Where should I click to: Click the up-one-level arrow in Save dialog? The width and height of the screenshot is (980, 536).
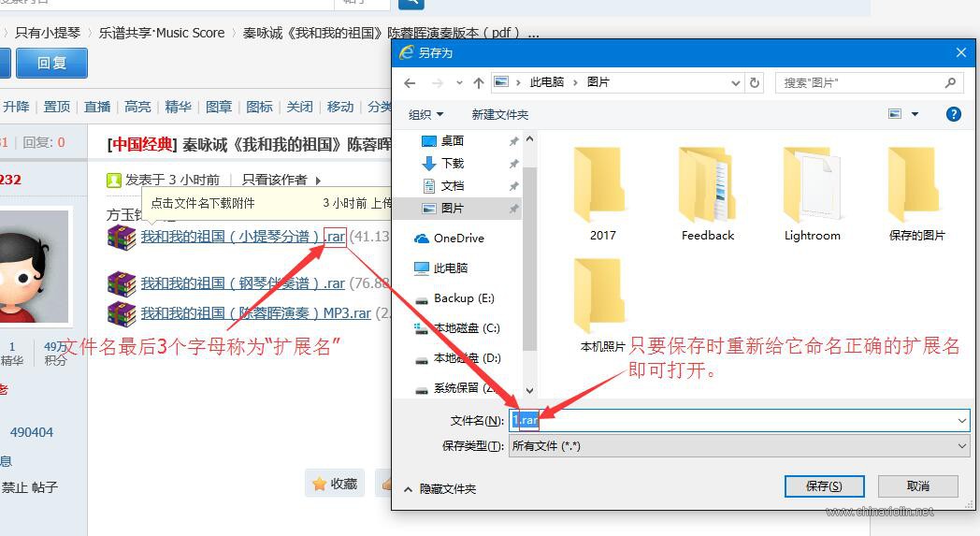479,82
